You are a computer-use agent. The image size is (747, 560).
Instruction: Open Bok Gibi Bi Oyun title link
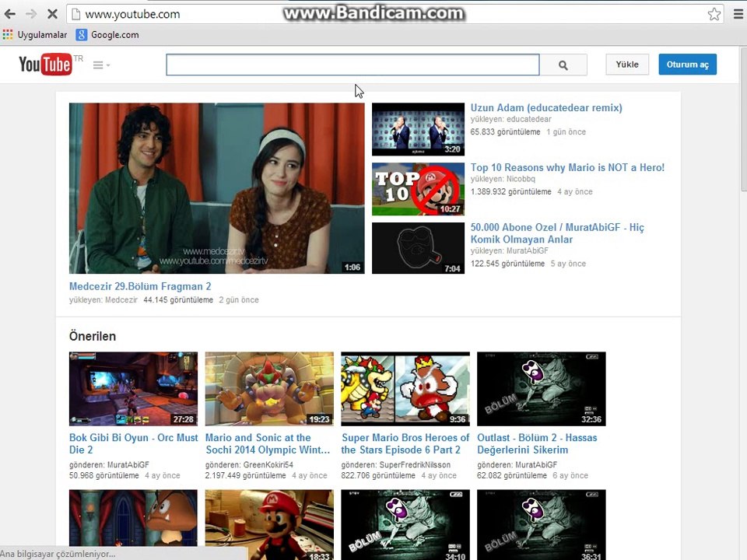(x=133, y=444)
